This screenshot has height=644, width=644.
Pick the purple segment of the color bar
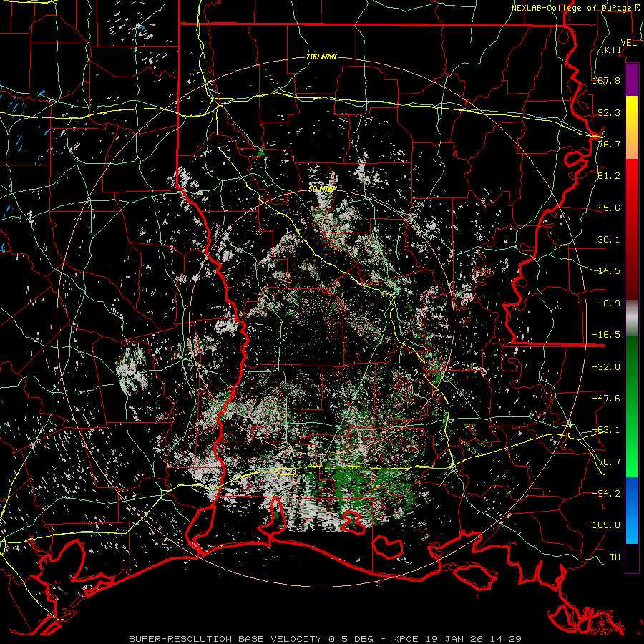click(x=632, y=80)
